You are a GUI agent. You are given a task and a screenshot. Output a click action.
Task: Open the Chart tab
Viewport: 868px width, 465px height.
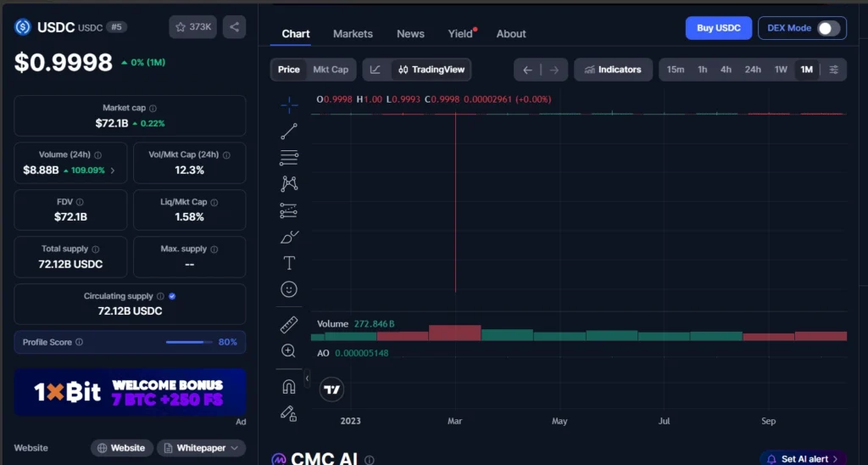point(296,34)
